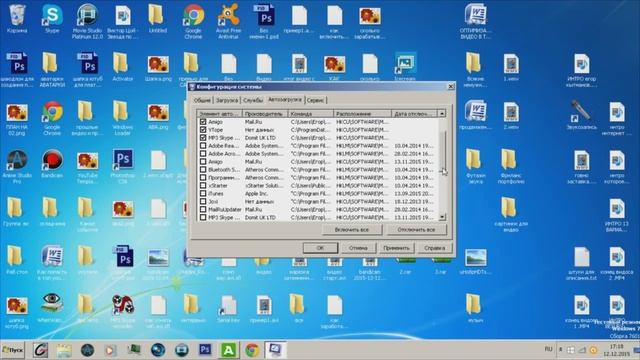This screenshot has width=640, height=360.
Task: Switch to the Службы tab
Action: (253, 100)
